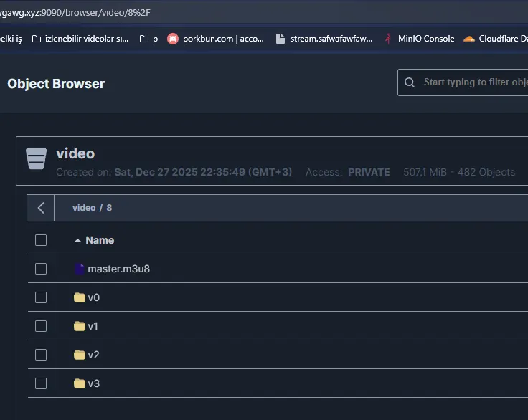Click the video bucket icon

[37, 159]
